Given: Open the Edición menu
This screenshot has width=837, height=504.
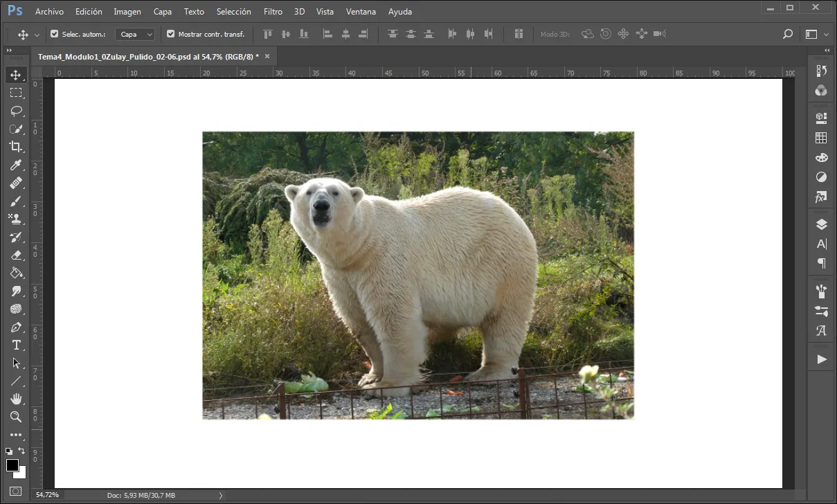Looking at the screenshot, I should 89,12.
